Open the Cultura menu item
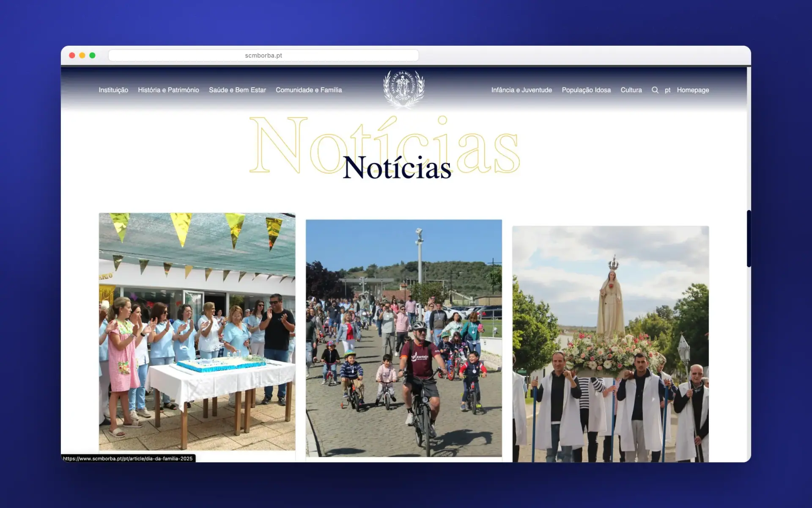Image resolution: width=812 pixels, height=508 pixels. 631,90
